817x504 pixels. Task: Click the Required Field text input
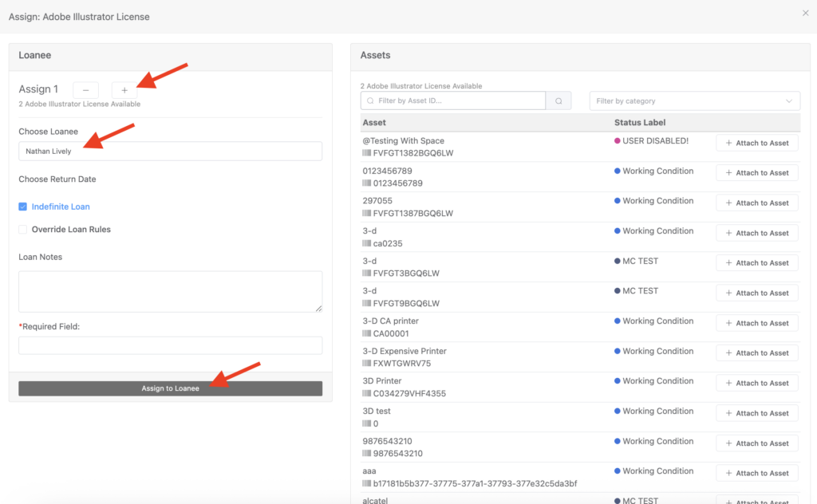(x=170, y=345)
